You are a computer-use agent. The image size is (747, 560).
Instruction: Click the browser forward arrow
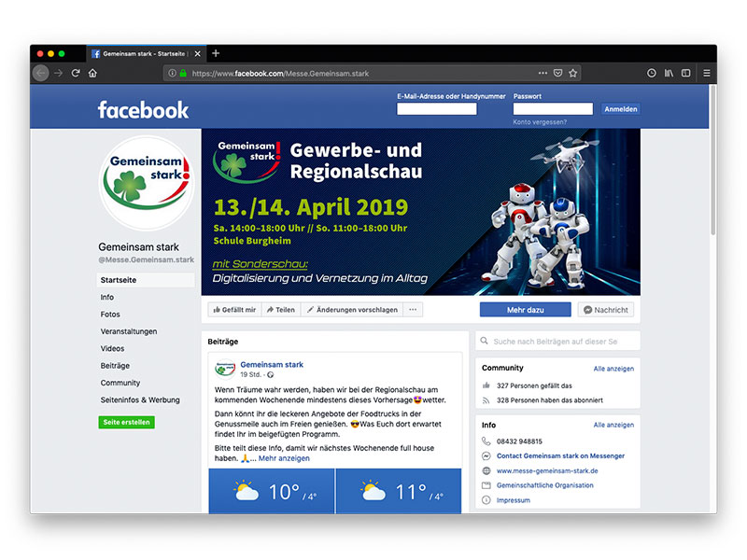pyautogui.click(x=58, y=74)
